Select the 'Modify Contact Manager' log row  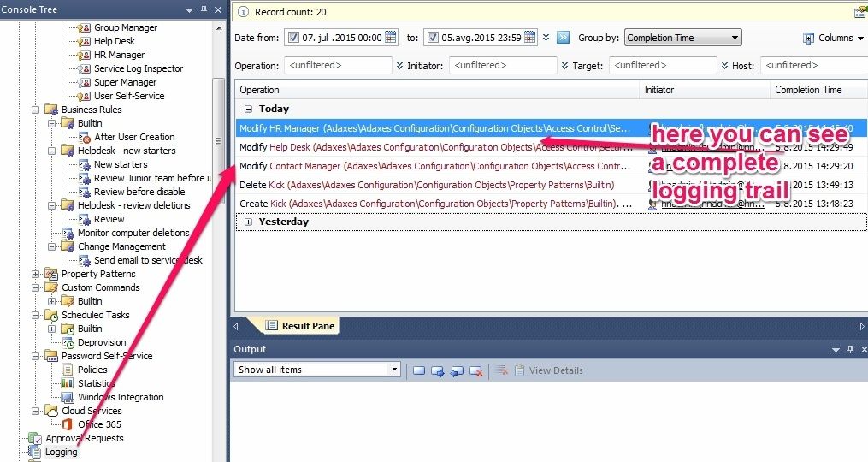click(x=552, y=166)
